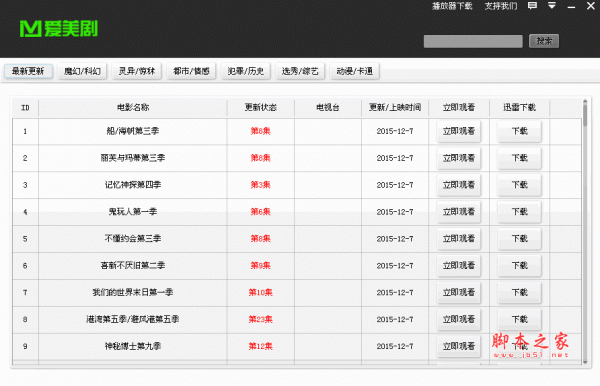
Task: Click 下载 for 记忆神探第四季
Action: 519,185
